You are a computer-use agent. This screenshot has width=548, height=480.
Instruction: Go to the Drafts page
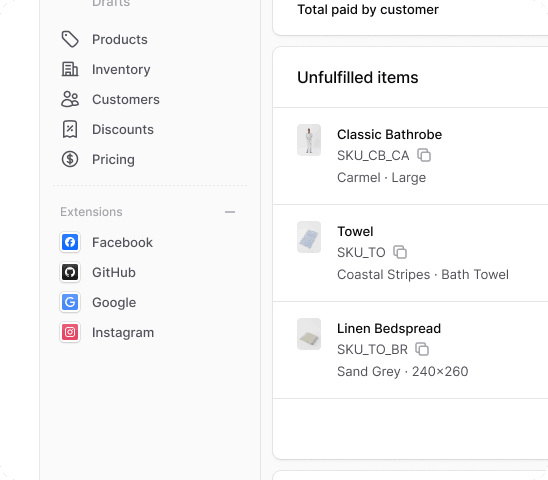(111, 3)
